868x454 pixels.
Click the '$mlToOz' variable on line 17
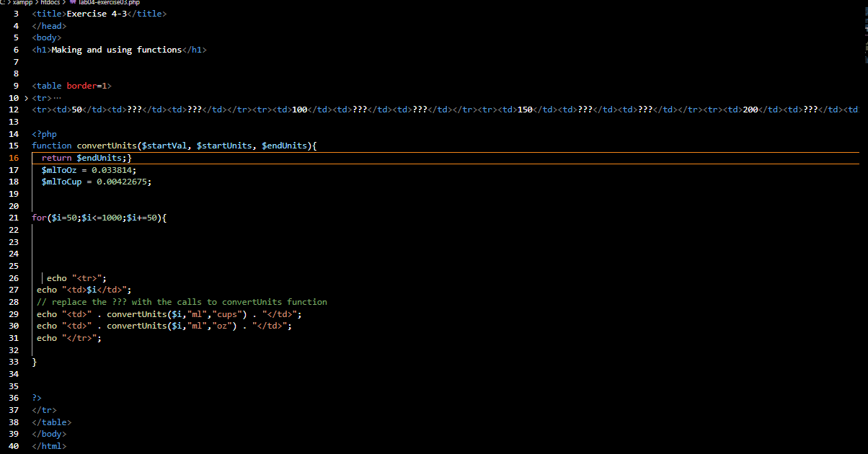[x=59, y=170]
